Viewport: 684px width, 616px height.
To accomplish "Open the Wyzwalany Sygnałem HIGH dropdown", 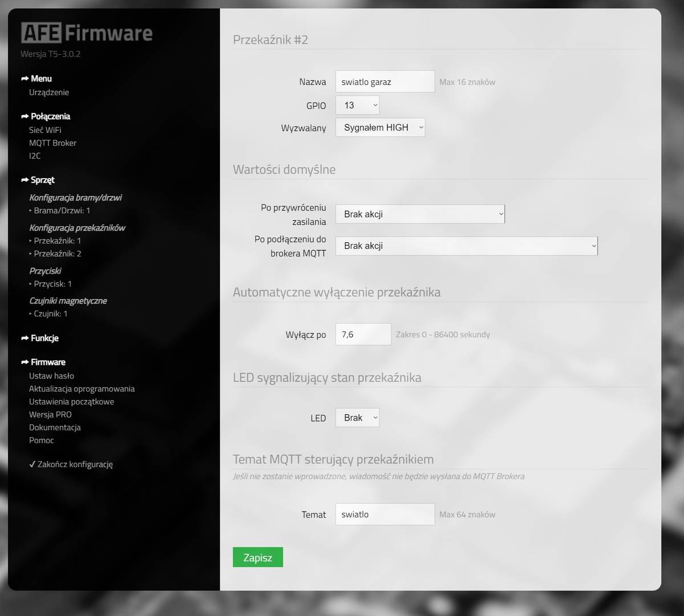I will click(x=380, y=127).
